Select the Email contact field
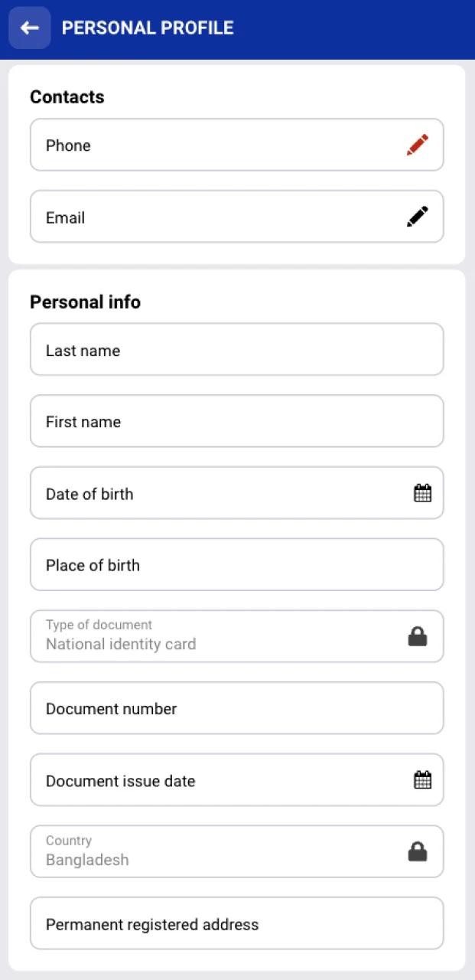 click(x=214, y=217)
